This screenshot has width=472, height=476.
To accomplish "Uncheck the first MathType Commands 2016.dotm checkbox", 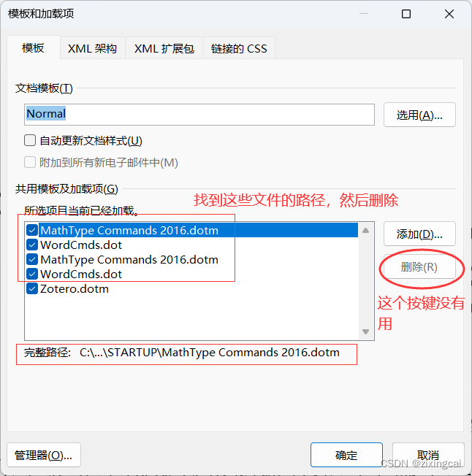I will coord(32,230).
